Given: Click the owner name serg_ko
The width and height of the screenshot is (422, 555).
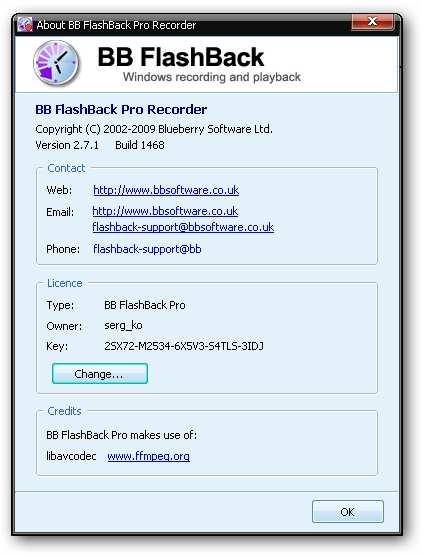Looking at the screenshot, I should [x=123, y=325].
